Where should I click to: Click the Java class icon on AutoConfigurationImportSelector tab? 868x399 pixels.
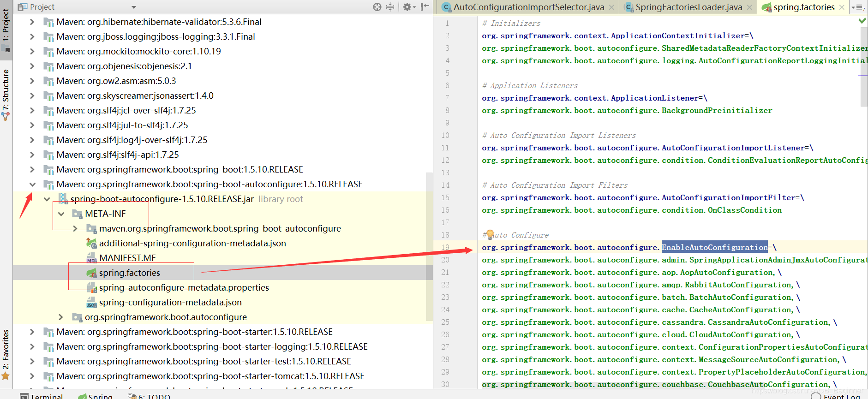point(447,7)
